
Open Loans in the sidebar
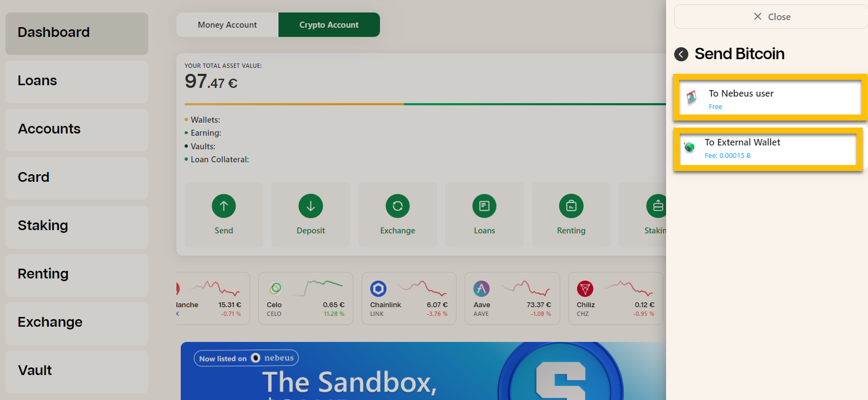[x=77, y=81]
